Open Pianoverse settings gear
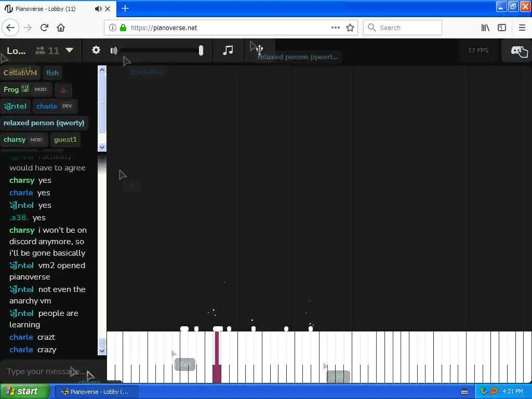The width and height of the screenshot is (532, 399). 96,50
